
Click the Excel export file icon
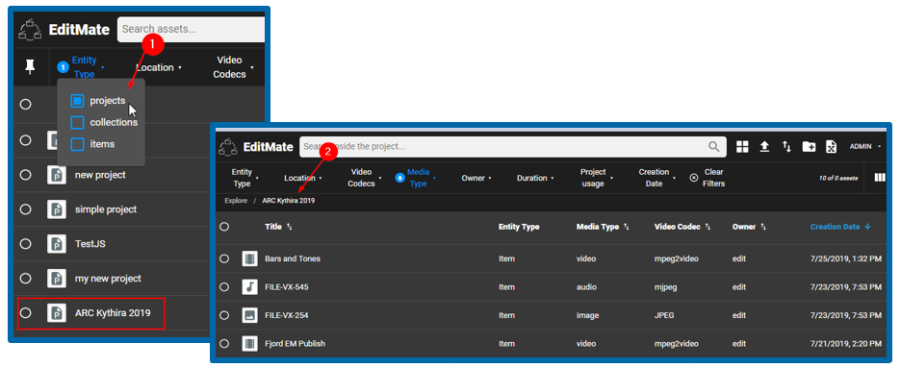click(x=831, y=147)
